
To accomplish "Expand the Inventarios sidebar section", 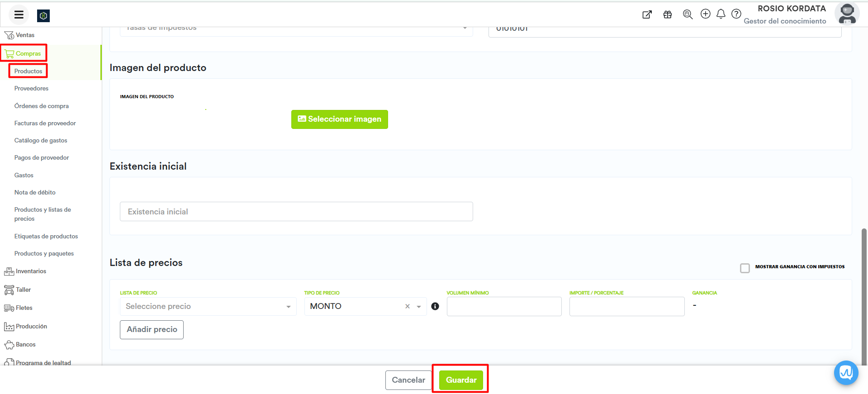I will [31, 271].
